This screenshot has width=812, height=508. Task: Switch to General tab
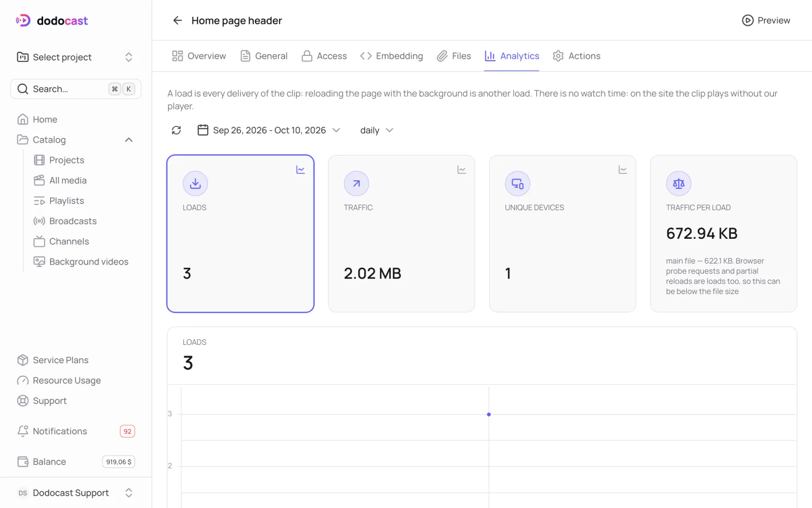pyautogui.click(x=264, y=56)
